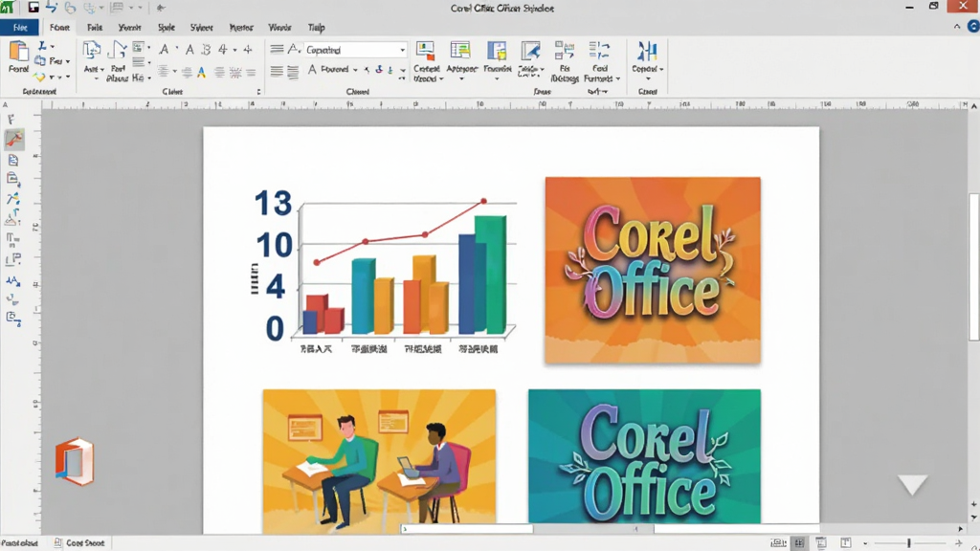Open the blue 'File' tab
The height and width of the screenshot is (551, 980).
tap(20, 28)
